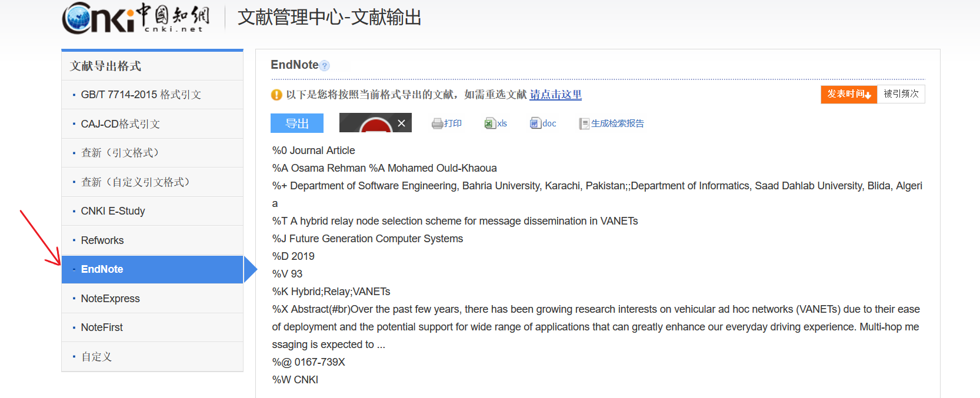The width and height of the screenshot is (980, 398).
Task: Click the Word doc export icon
Action: pyautogui.click(x=535, y=123)
